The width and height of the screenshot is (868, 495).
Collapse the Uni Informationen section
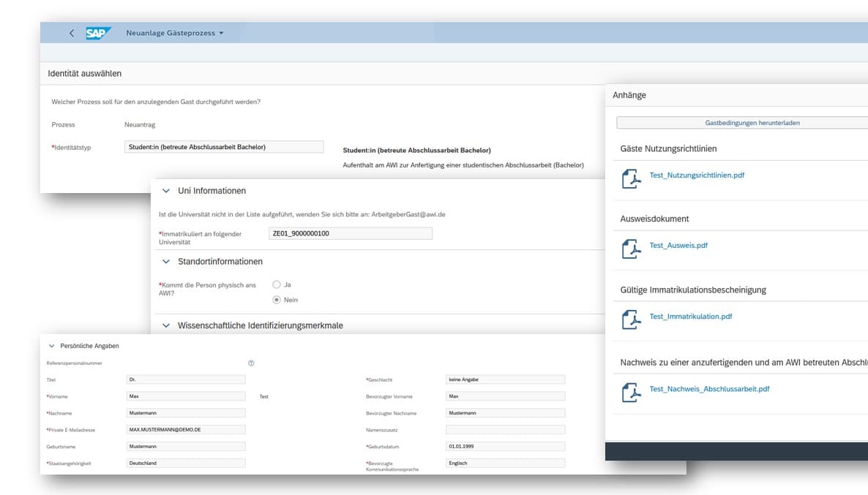pos(165,191)
